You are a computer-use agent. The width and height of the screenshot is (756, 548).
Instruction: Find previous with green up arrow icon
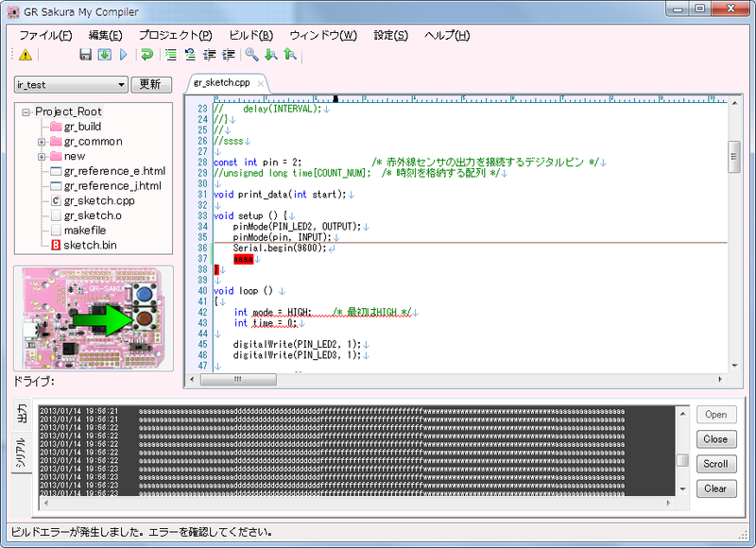click(x=290, y=55)
